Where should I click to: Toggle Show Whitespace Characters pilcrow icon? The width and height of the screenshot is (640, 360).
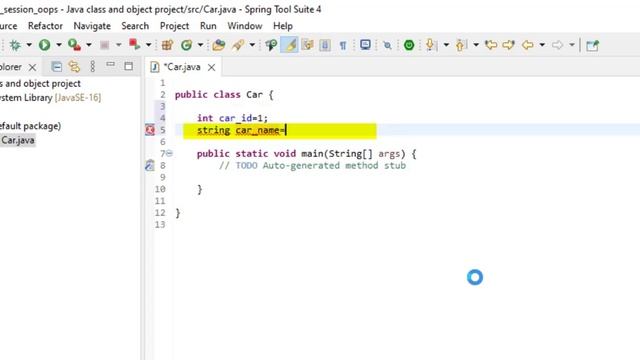pyautogui.click(x=343, y=45)
